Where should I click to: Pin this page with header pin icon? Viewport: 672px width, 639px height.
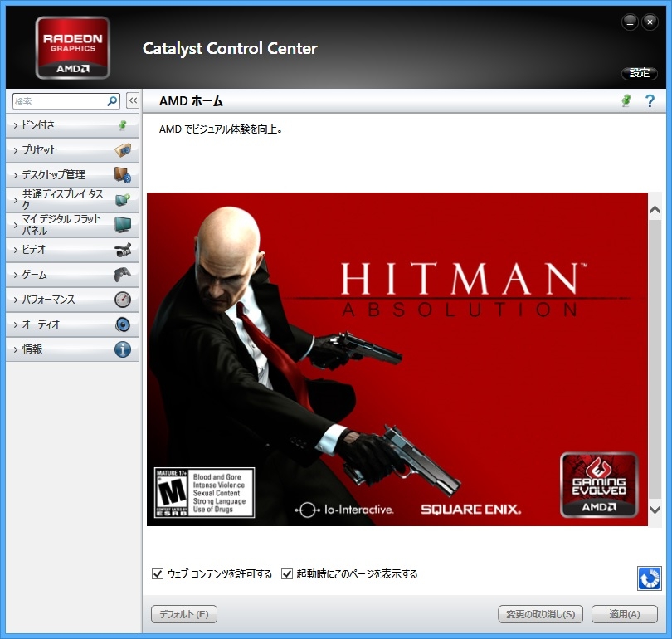click(626, 101)
